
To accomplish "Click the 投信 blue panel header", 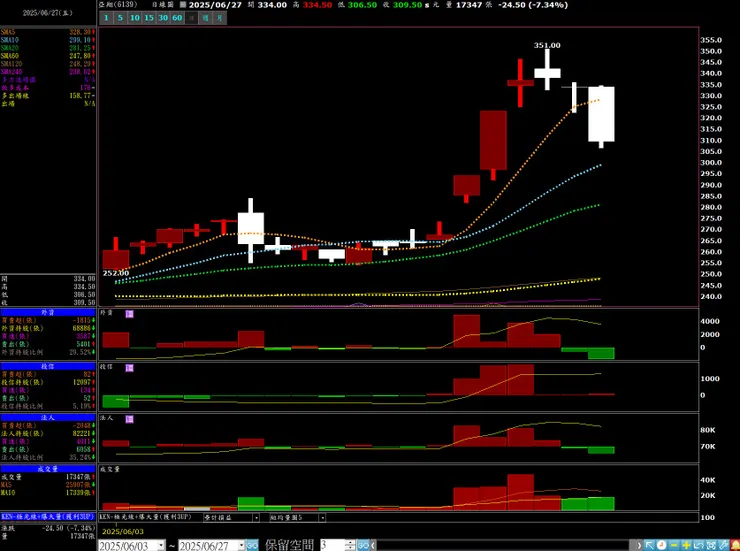I will point(48,367).
